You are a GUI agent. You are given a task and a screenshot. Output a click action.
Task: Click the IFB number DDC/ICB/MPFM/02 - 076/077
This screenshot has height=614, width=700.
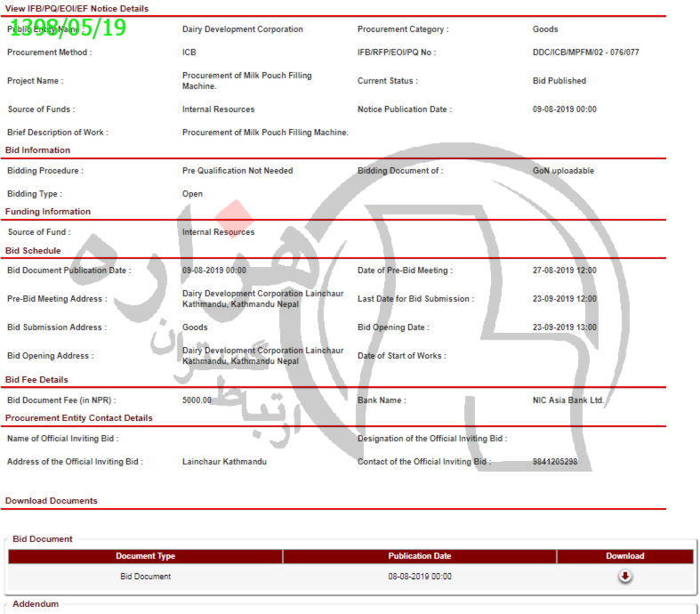(x=585, y=53)
